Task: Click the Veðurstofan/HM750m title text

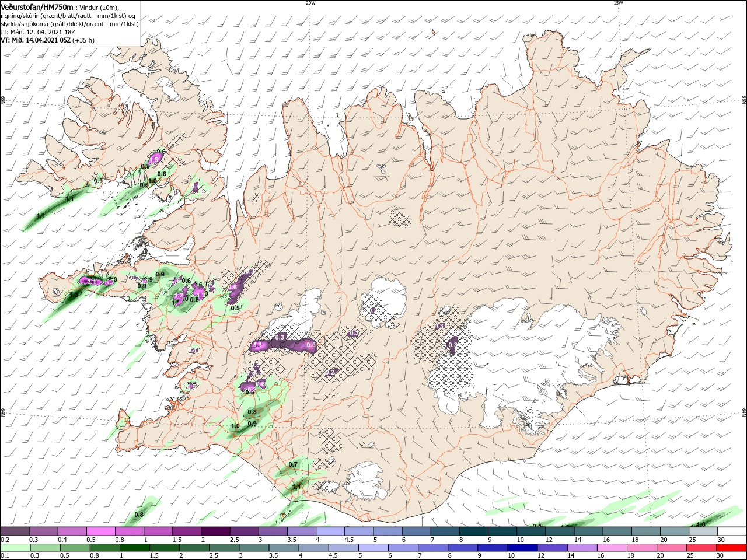Action: click(x=37, y=6)
